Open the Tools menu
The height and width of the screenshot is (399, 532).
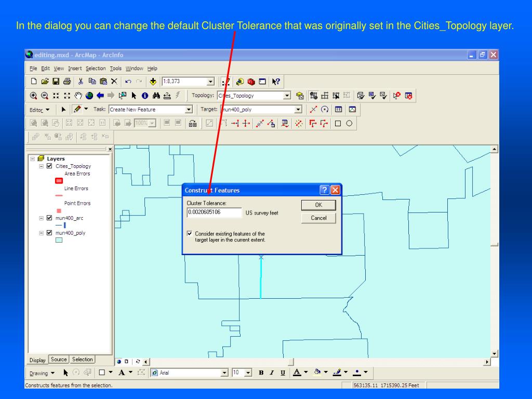tap(116, 68)
